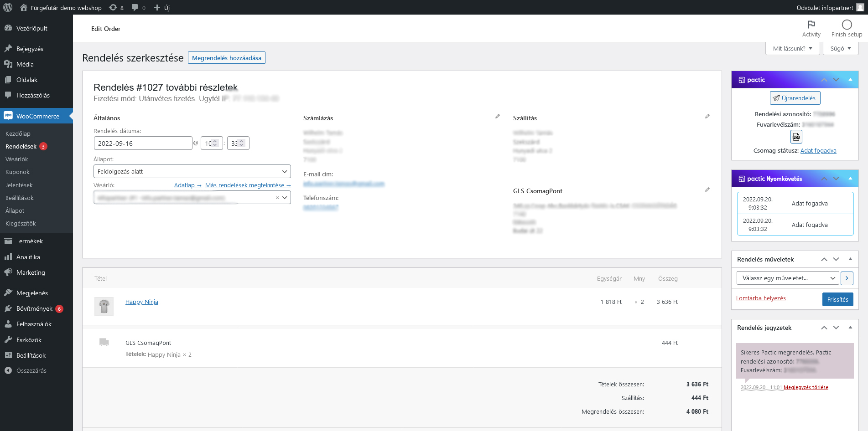Download the pactic waybill PDF icon
868x431 pixels.
(796, 137)
